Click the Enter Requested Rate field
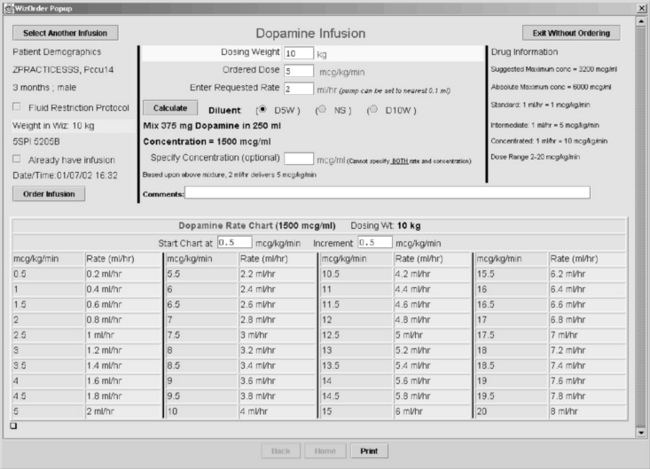The height and width of the screenshot is (469, 650). (298, 89)
